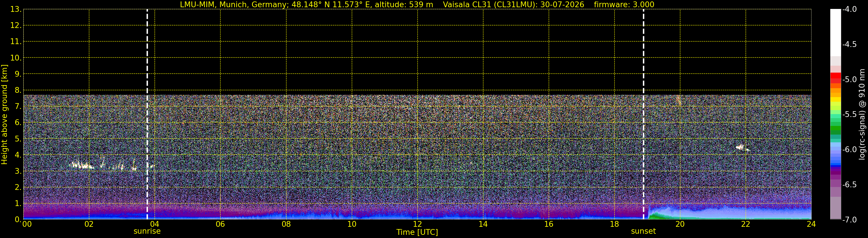Click the '06' time axis tick label

point(220,224)
